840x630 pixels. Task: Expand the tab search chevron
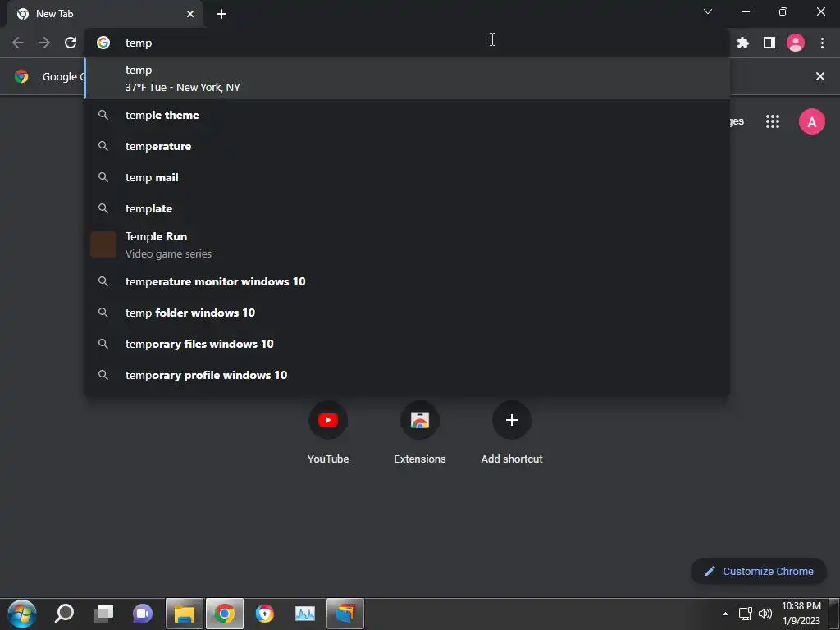coord(708,11)
